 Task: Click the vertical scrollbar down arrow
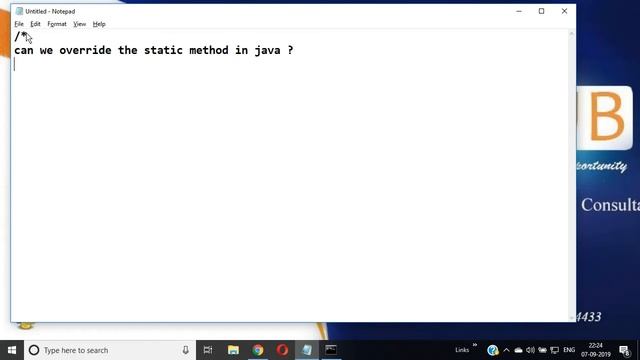point(572,318)
